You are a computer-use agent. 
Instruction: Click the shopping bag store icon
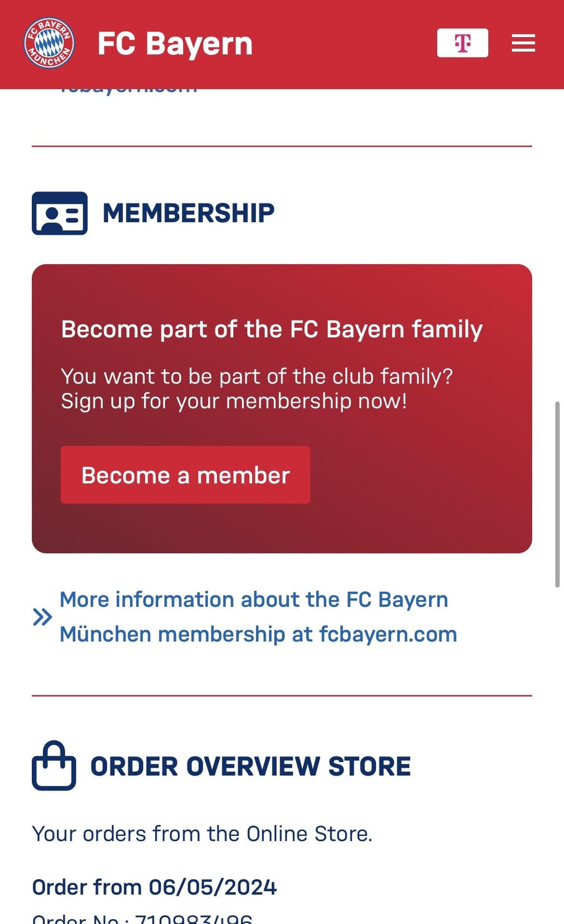(54, 766)
